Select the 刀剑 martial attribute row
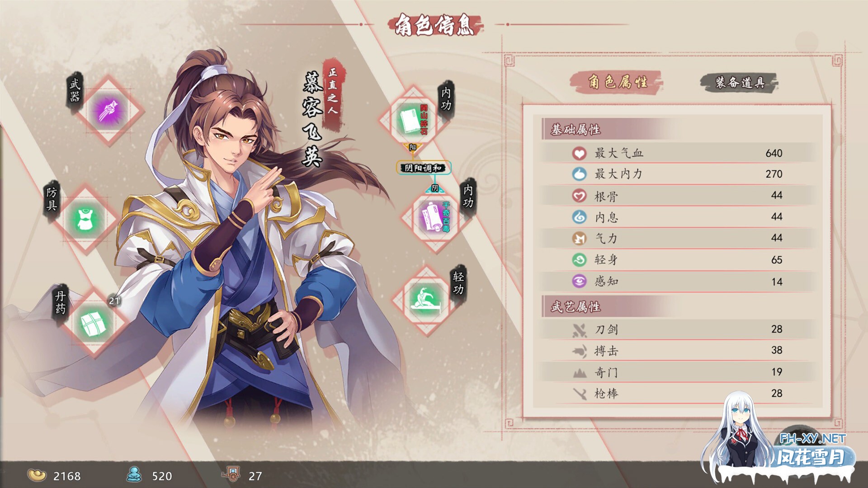The image size is (868, 488). (x=678, y=329)
